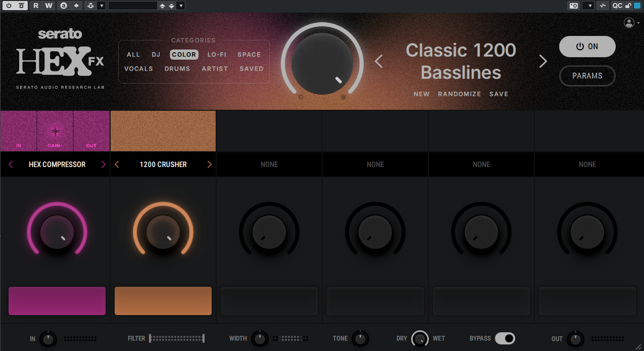Open the 1200 CRUSHER effect selector
The width and height of the screenshot is (644, 351).
click(x=163, y=164)
